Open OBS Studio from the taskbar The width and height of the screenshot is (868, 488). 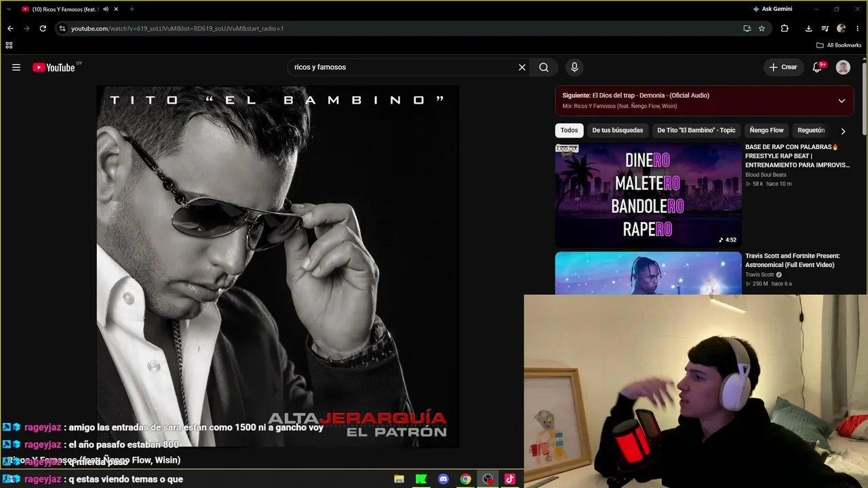[x=488, y=479]
